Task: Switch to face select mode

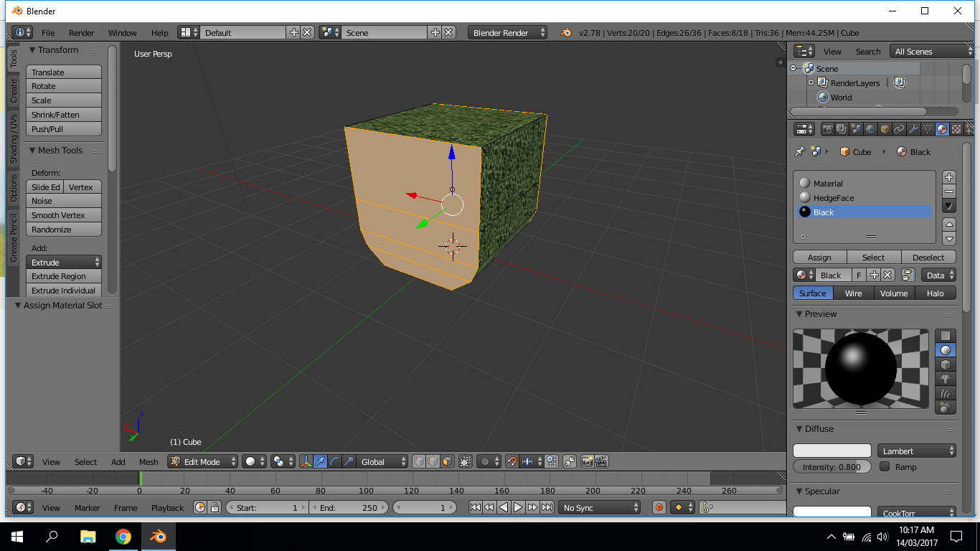Action: [x=446, y=461]
